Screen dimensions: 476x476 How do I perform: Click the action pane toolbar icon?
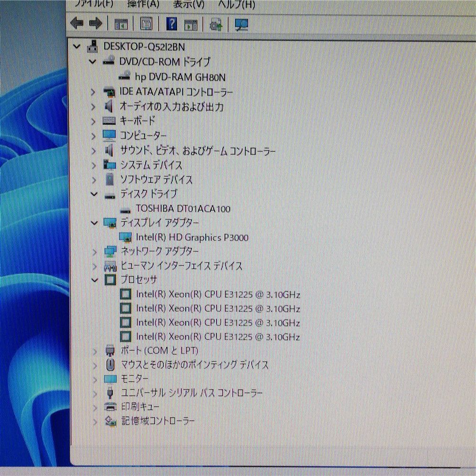coord(191,24)
